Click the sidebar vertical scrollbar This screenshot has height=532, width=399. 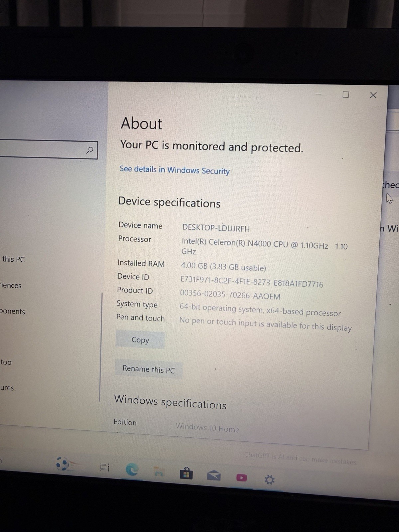click(x=100, y=347)
